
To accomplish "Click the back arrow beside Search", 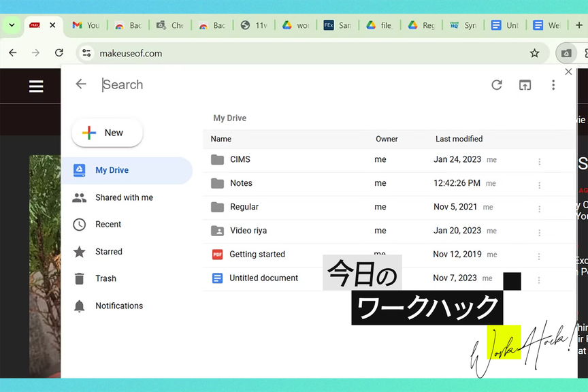I will coord(81,84).
